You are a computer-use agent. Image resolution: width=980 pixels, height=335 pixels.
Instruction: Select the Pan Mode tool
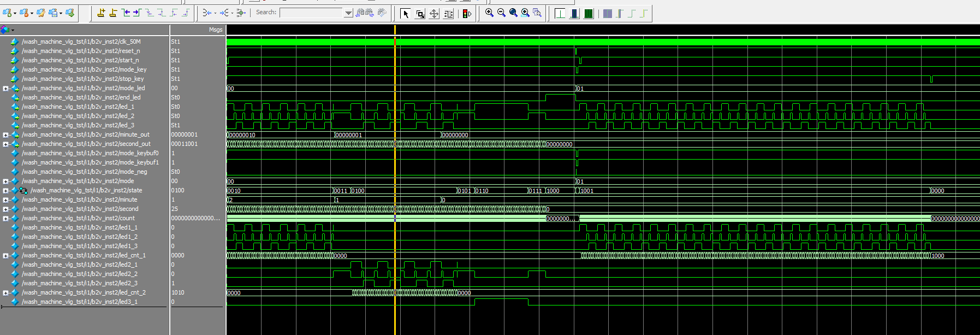(434, 14)
